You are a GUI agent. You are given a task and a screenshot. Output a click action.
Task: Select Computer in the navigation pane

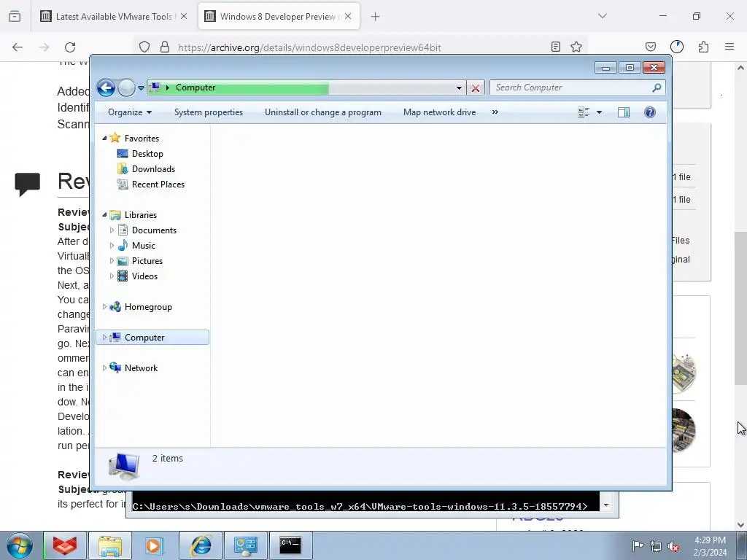pos(144,338)
